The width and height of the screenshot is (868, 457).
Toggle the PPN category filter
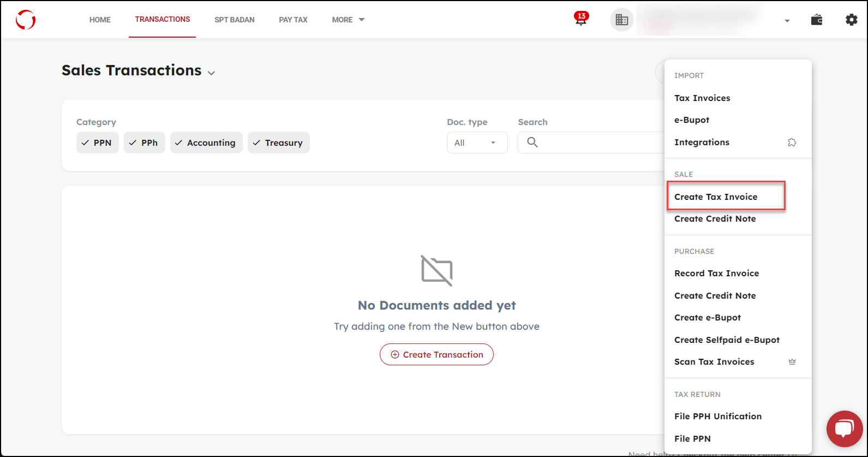tap(97, 143)
